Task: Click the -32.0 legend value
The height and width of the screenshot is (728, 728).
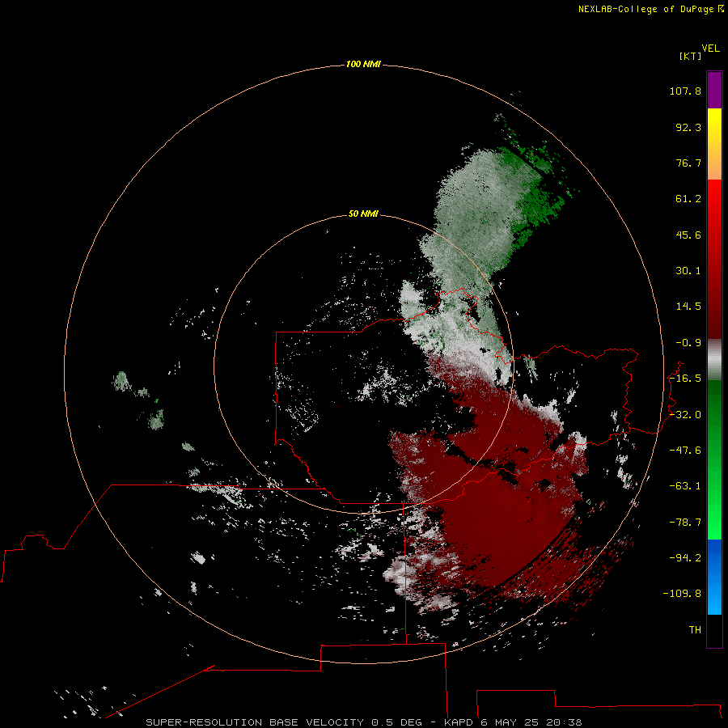Action: (685, 415)
